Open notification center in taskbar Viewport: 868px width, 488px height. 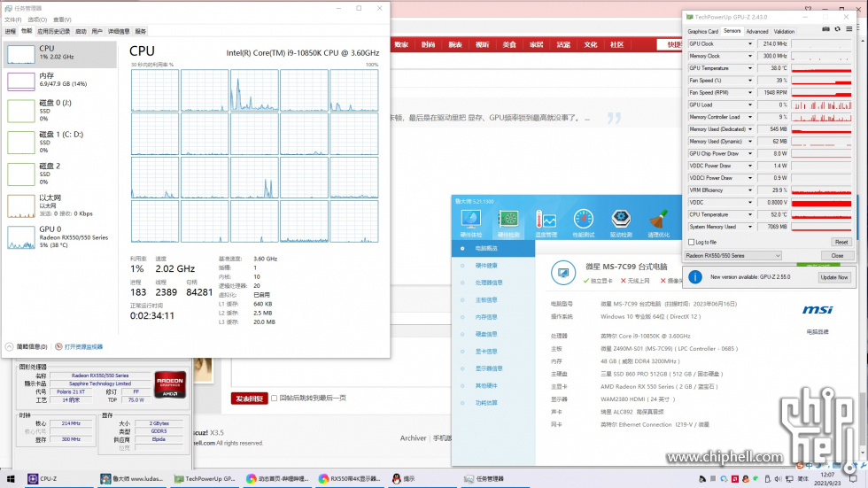tap(853, 479)
